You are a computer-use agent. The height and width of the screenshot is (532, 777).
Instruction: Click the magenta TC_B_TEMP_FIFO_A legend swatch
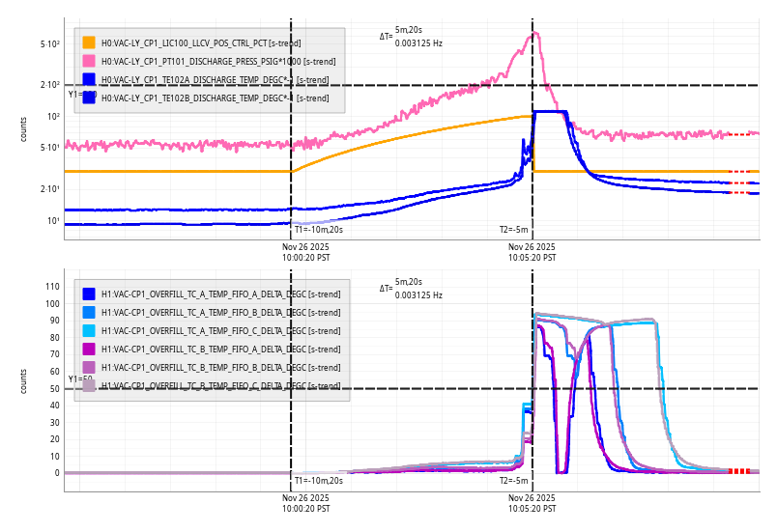[x=89, y=349]
